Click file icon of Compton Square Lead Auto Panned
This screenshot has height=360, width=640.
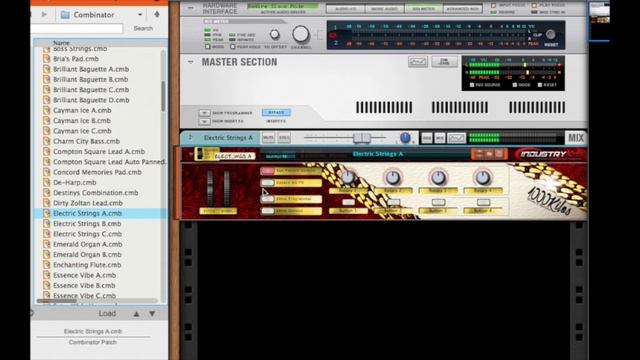[47, 162]
